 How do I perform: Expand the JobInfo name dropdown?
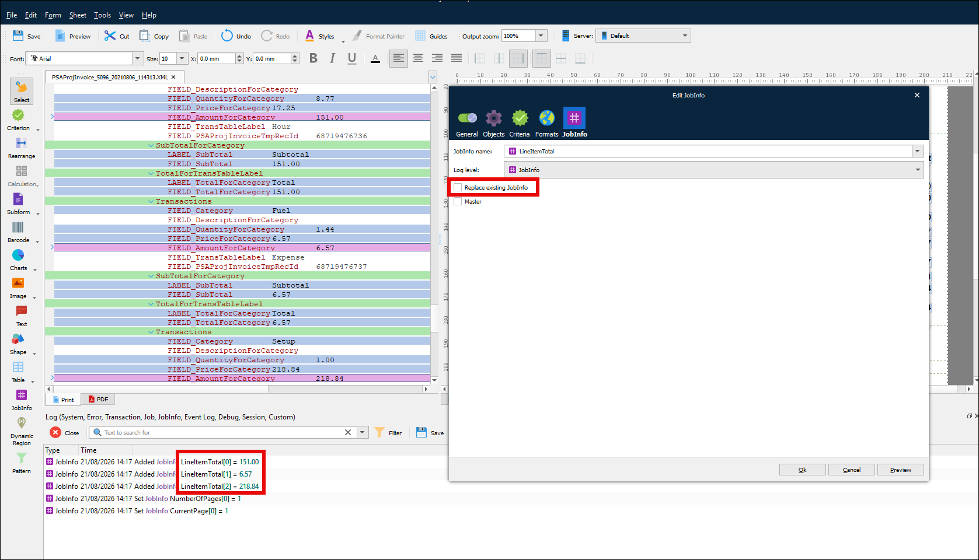point(918,151)
